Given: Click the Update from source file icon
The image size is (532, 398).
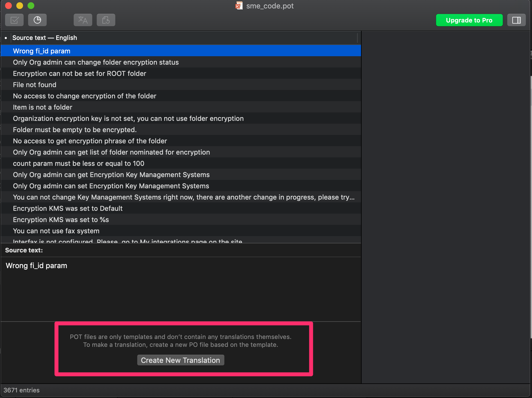Looking at the screenshot, I should click(x=106, y=20).
